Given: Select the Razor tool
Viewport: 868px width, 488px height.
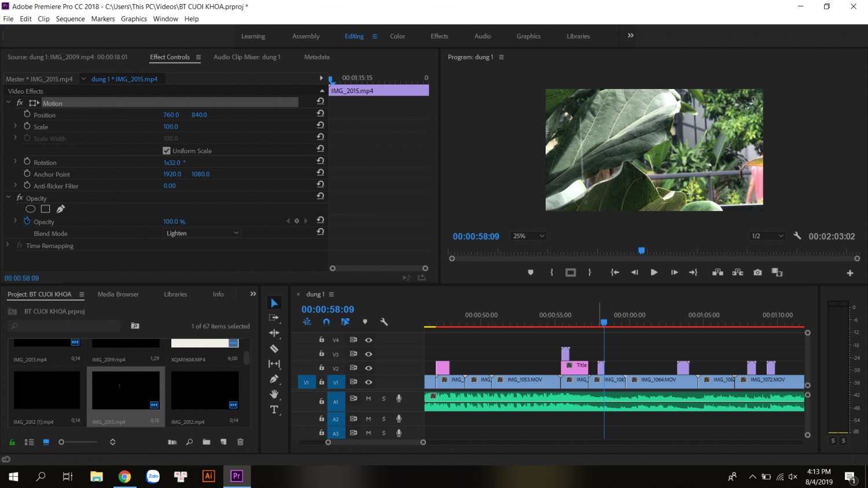Looking at the screenshot, I should point(274,349).
